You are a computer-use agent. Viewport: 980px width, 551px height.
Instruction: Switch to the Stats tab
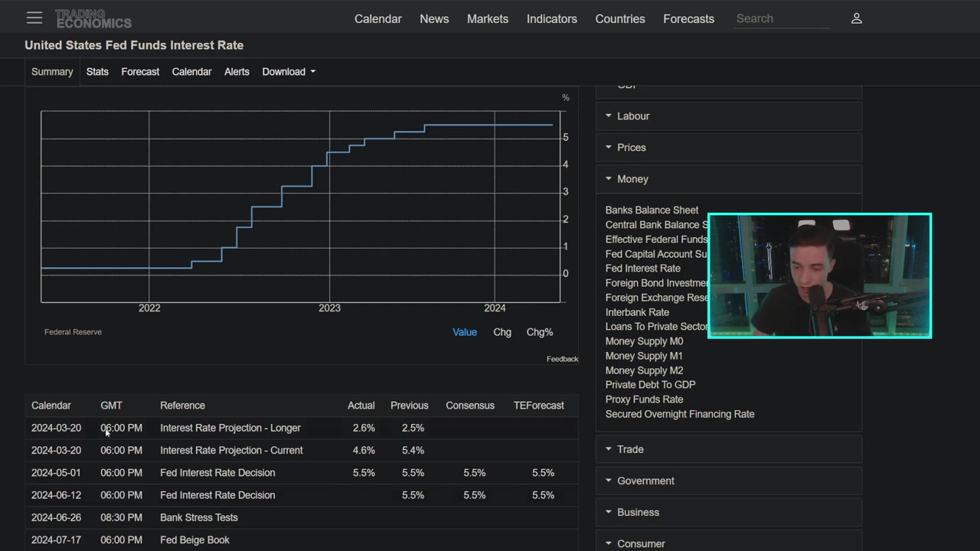97,72
